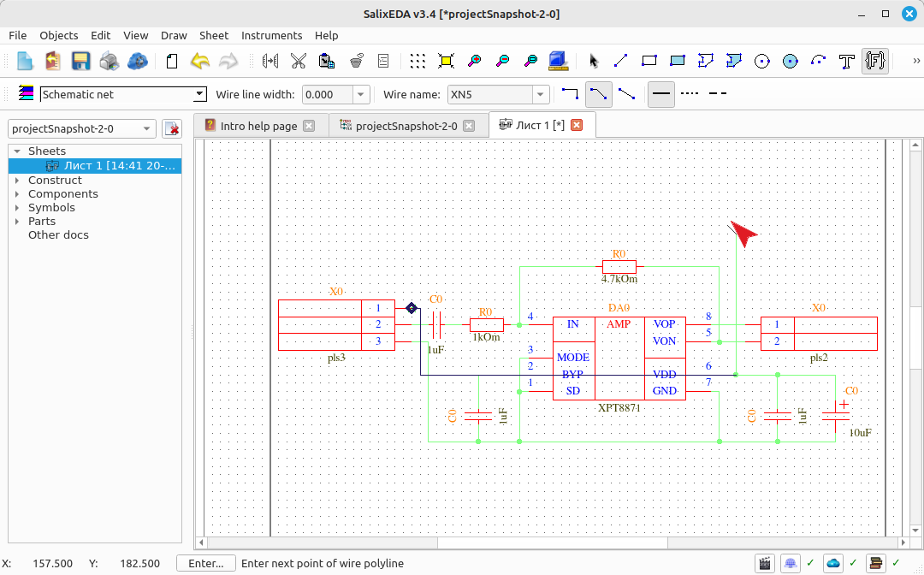This screenshot has width=924, height=575.
Task: Click the Enter... button in status bar
Action: tap(205, 563)
